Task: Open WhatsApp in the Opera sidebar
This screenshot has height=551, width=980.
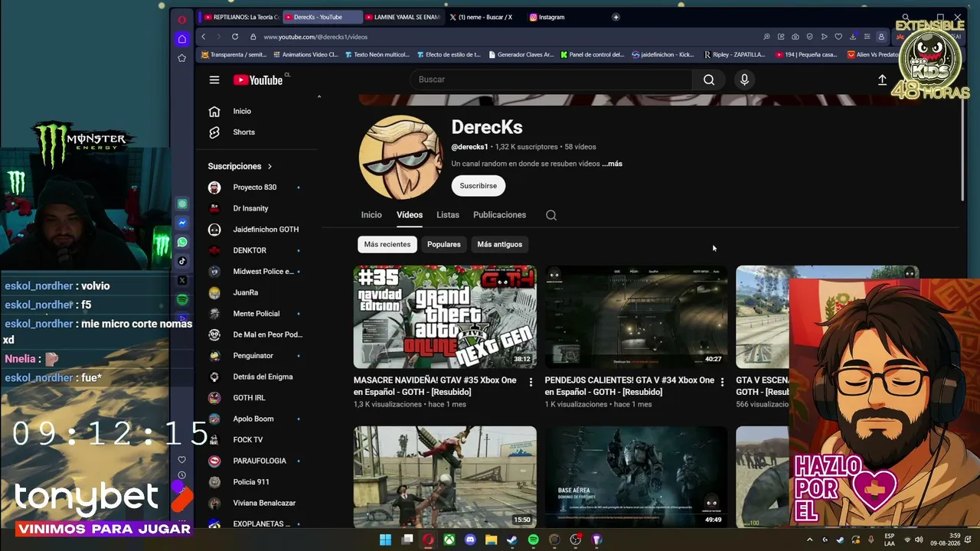Action: [x=182, y=242]
